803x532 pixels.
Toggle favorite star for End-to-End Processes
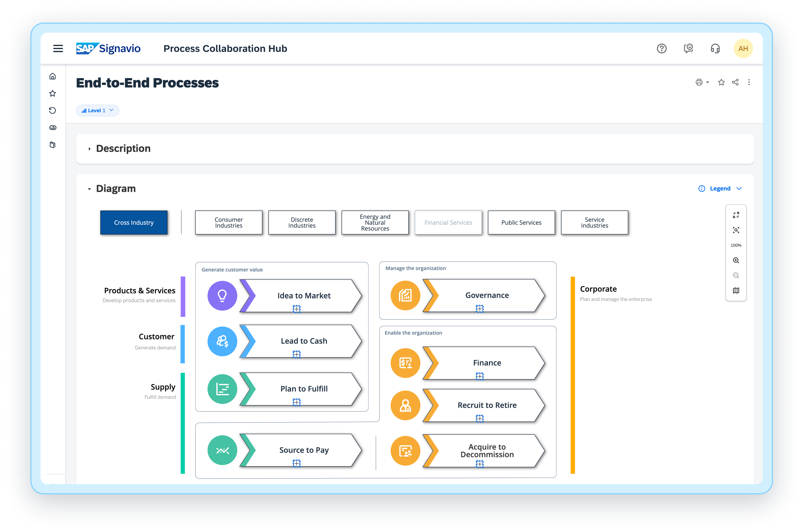(x=721, y=82)
